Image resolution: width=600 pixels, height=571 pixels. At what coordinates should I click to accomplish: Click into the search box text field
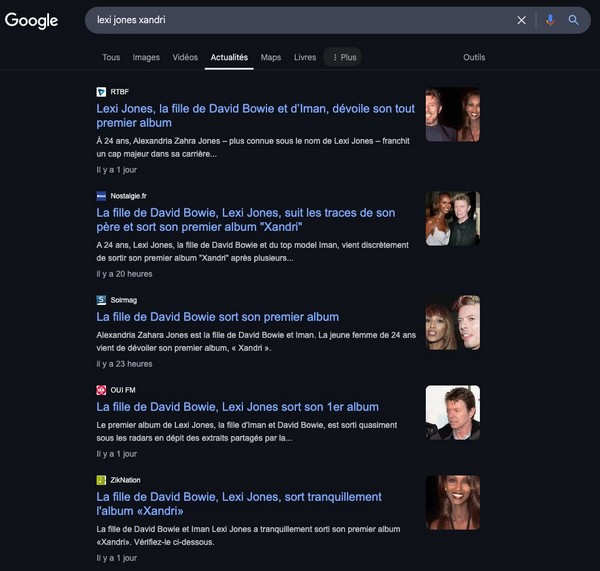click(x=300, y=20)
